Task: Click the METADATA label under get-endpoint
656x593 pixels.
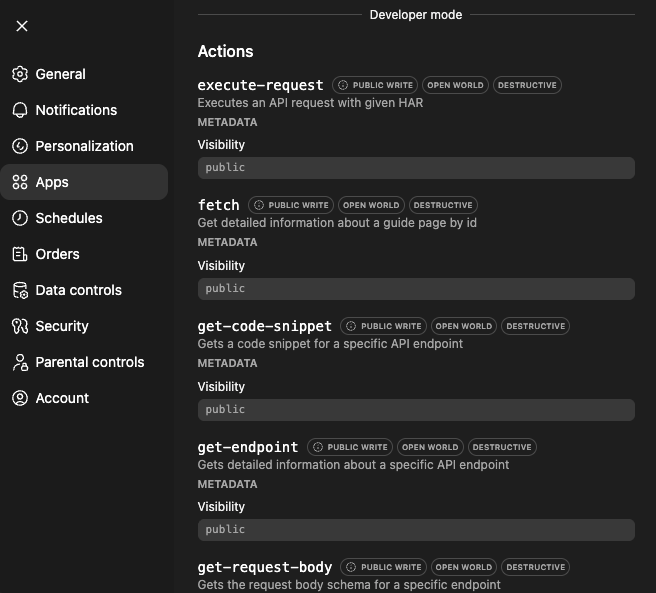Action: coord(228,484)
